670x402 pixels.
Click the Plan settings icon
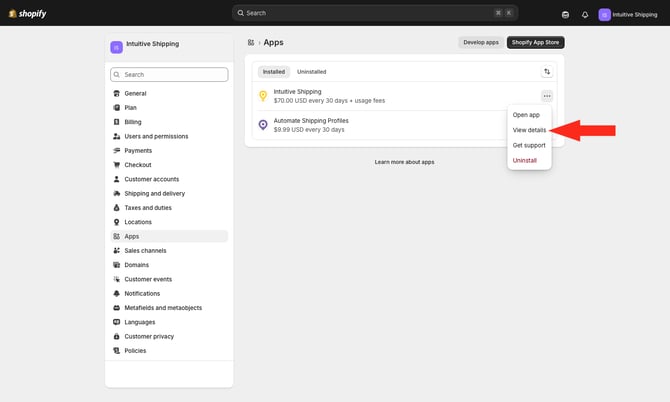116,108
